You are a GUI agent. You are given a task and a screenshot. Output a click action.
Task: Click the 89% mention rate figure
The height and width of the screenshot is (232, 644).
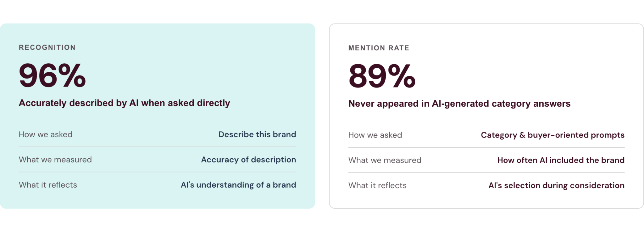pos(382,76)
